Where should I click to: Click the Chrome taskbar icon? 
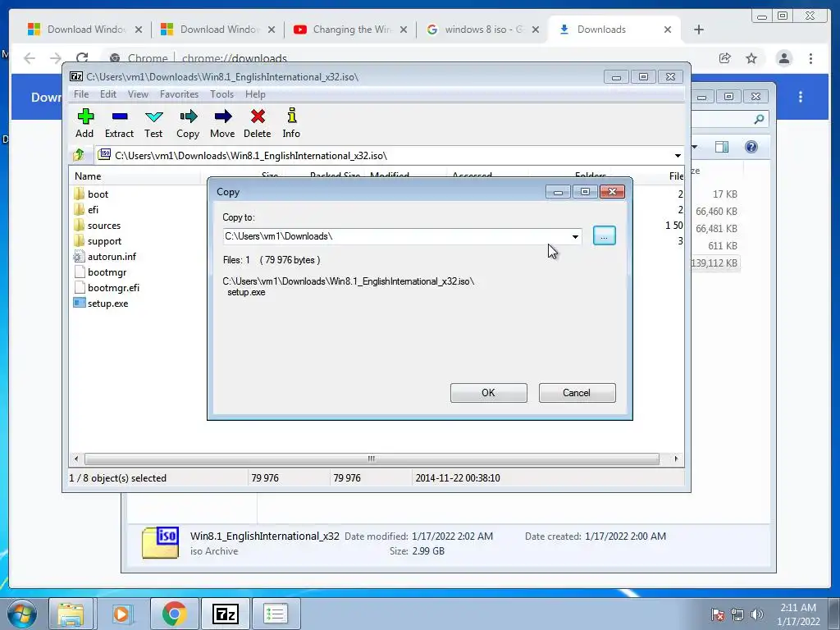tap(174, 614)
